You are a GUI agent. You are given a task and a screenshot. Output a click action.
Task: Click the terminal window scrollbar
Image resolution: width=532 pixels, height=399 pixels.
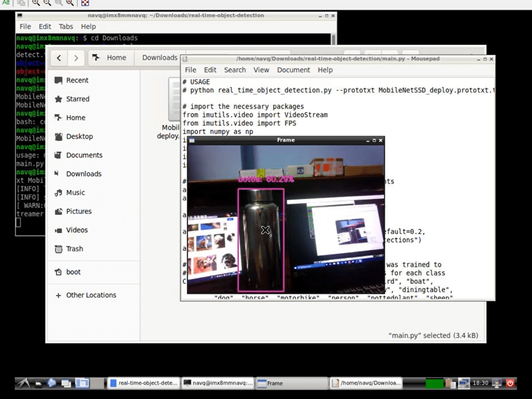coord(333,39)
